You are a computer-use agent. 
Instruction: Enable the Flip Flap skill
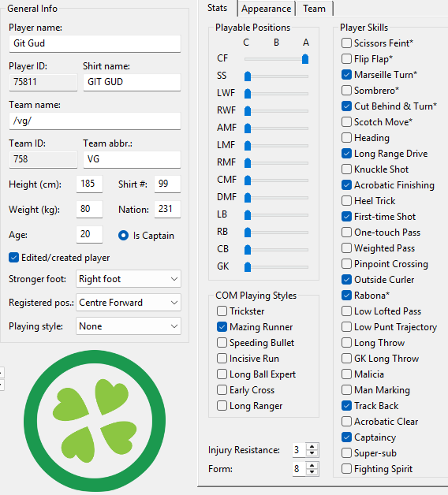(346, 58)
